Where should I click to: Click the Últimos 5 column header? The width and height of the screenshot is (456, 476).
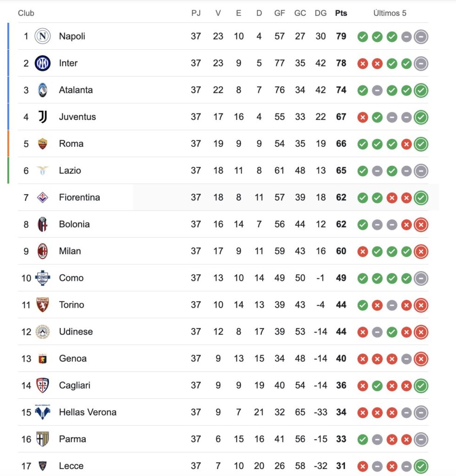[390, 13]
